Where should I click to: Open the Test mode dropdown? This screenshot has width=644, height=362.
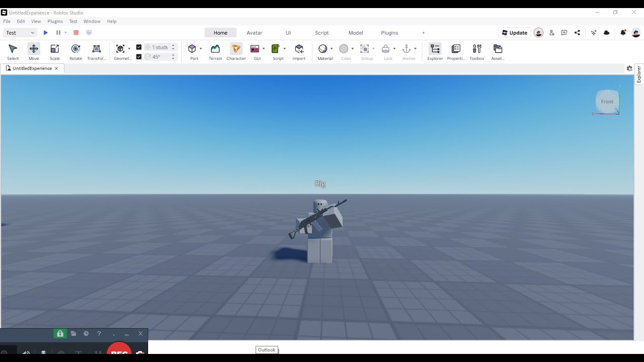point(21,33)
